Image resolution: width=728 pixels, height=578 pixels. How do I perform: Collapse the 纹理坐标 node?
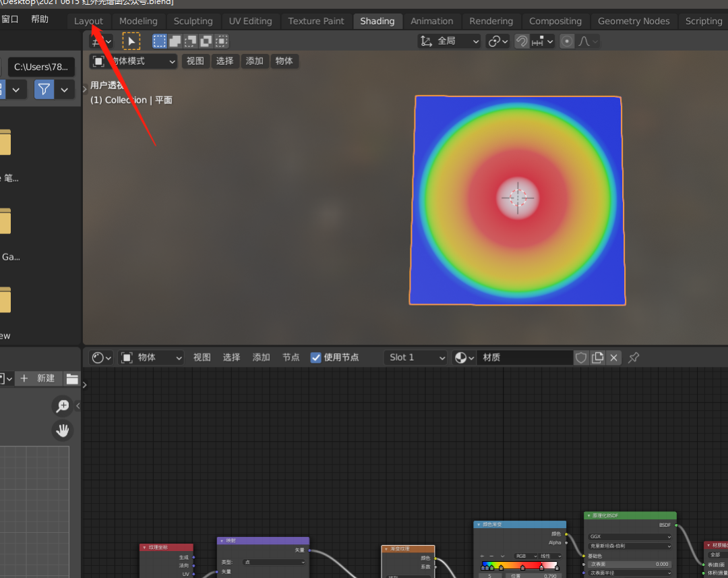(x=144, y=548)
